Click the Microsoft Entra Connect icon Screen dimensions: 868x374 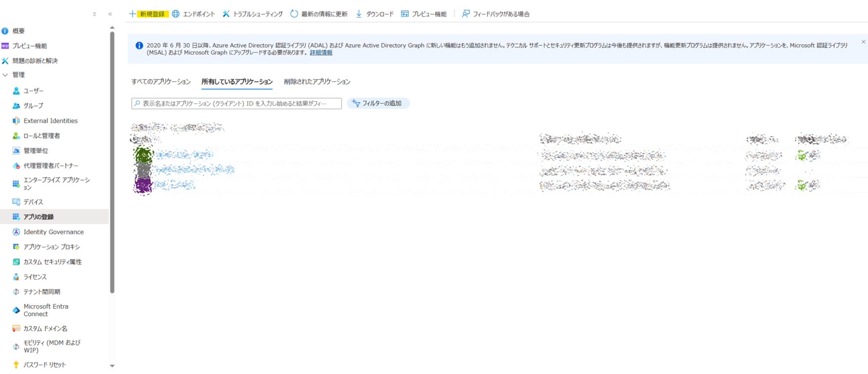click(x=16, y=310)
